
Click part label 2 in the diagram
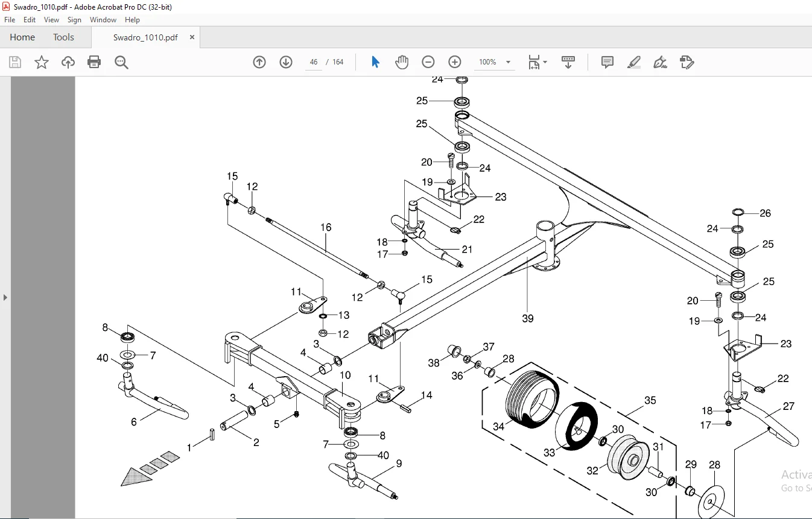[x=256, y=442]
